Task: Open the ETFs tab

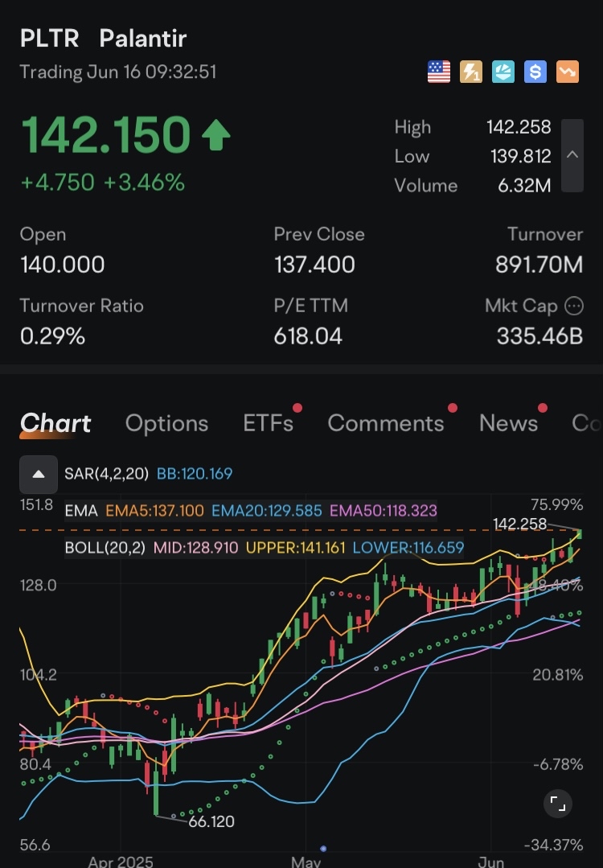Action: pos(269,423)
